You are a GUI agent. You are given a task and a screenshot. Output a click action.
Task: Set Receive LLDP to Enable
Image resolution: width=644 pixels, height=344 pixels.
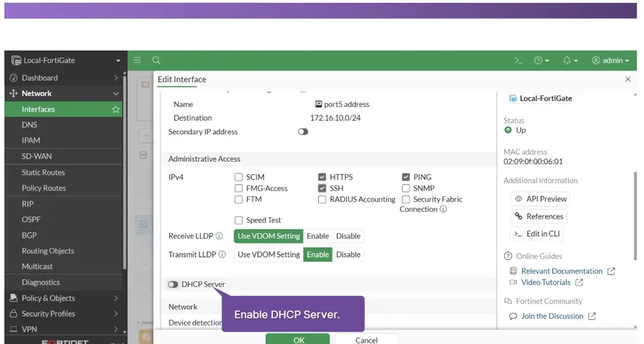318,236
